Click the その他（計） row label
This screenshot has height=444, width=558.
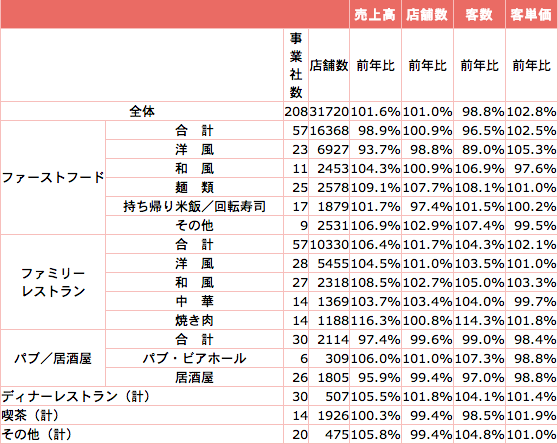[142, 434]
